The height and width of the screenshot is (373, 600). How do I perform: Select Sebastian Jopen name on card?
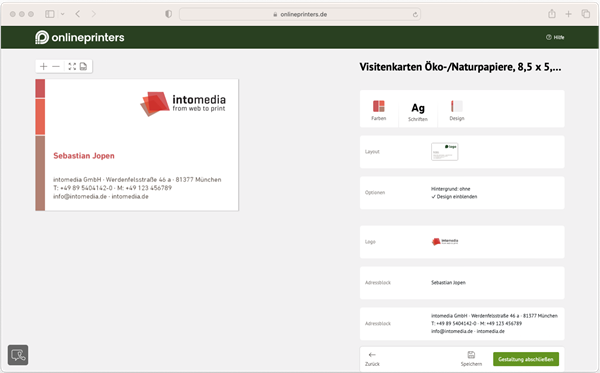[84, 156]
